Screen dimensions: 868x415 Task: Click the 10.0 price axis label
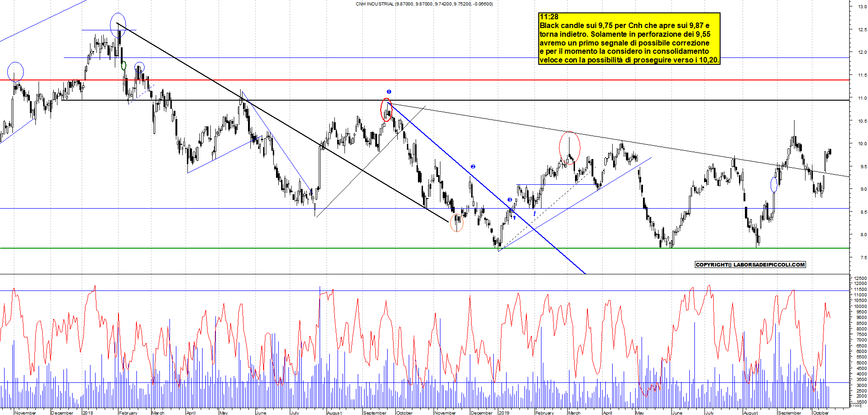(x=862, y=144)
